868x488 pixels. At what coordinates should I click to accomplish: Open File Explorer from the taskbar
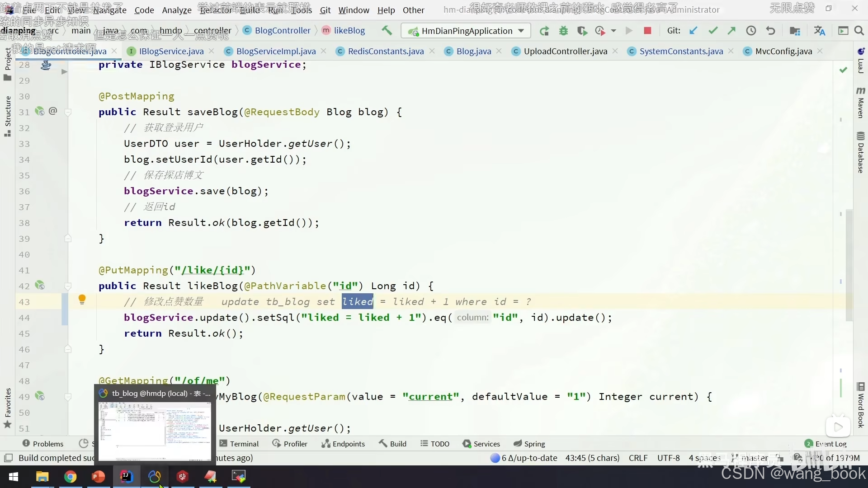pyautogui.click(x=42, y=476)
